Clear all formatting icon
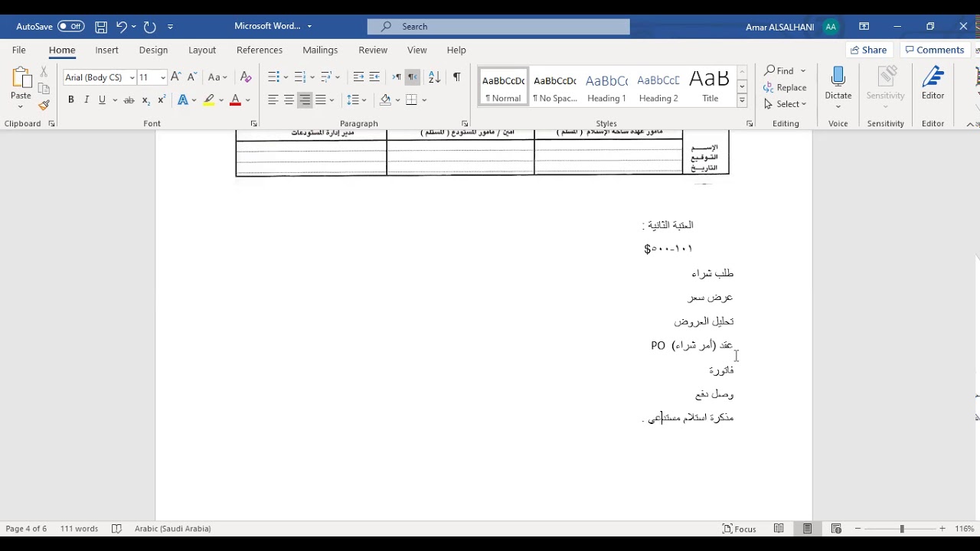980x551 pixels. coord(246,77)
